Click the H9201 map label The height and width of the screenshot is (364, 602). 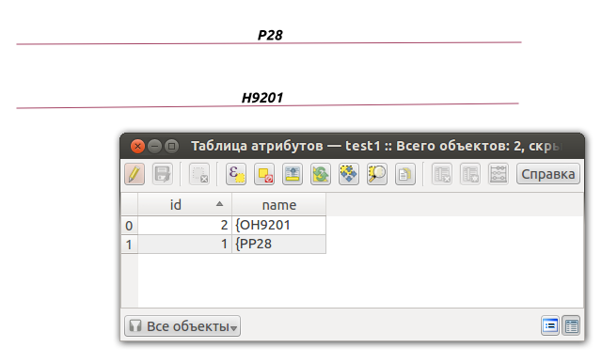point(262,98)
